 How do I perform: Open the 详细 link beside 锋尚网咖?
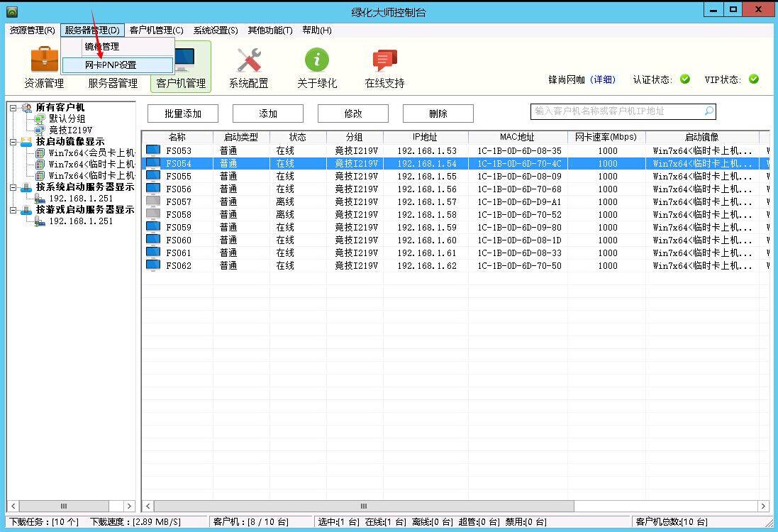604,79
